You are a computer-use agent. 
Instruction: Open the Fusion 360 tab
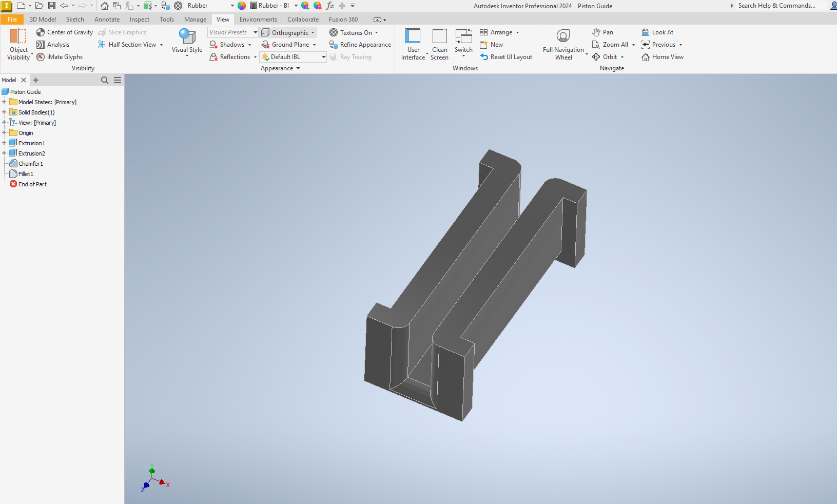click(343, 20)
